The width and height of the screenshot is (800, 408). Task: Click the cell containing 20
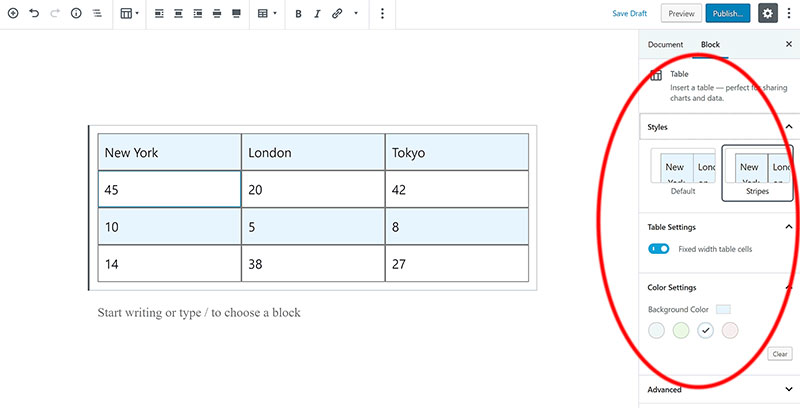click(x=313, y=189)
